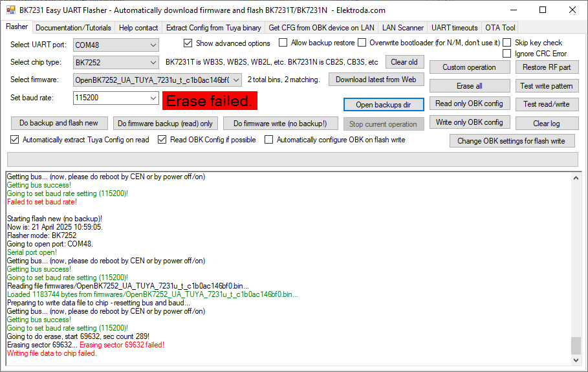This screenshot has height=372, width=588.
Task: Clear the log output
Action: point(547,124)
